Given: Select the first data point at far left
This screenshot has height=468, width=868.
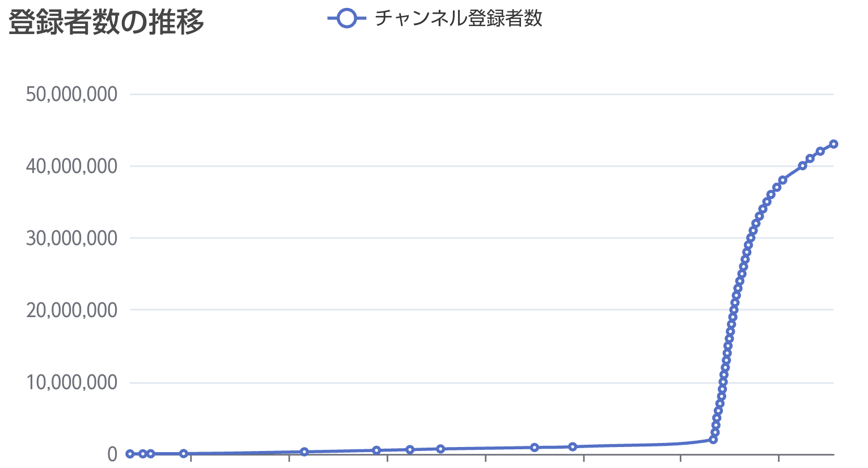Looking at the screenshot, I should tap(130, 454).
